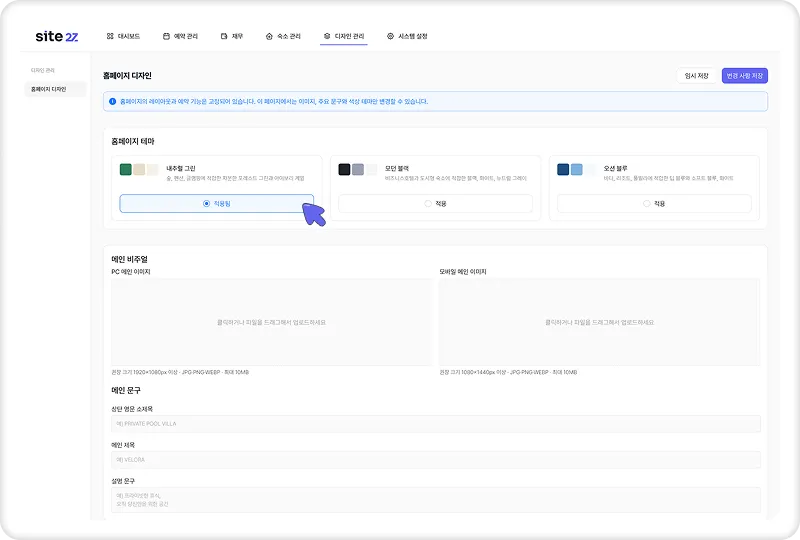Click the green swatch of 내추럴 그린
This screenshot has width=800, height=540.
[x=126, y=169]
